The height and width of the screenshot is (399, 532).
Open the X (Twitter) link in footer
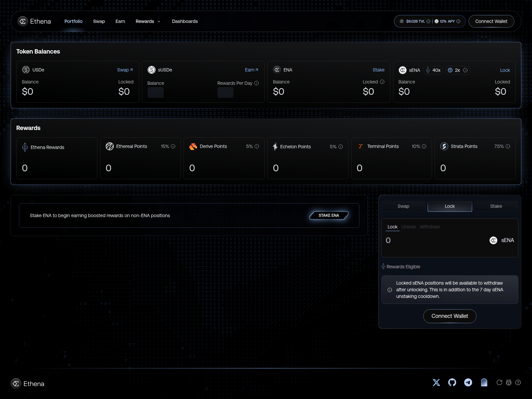coord(436,382)
